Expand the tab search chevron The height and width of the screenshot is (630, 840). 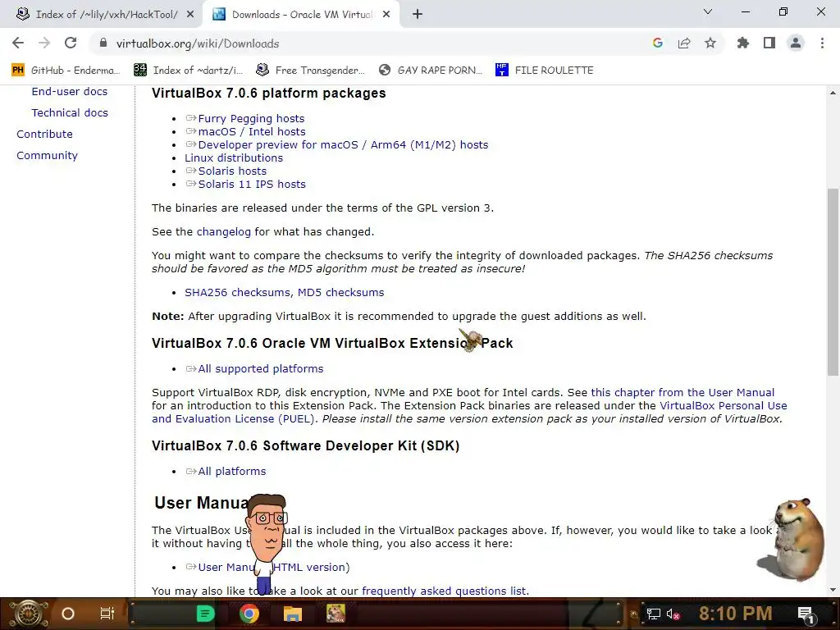pos(708,11)
